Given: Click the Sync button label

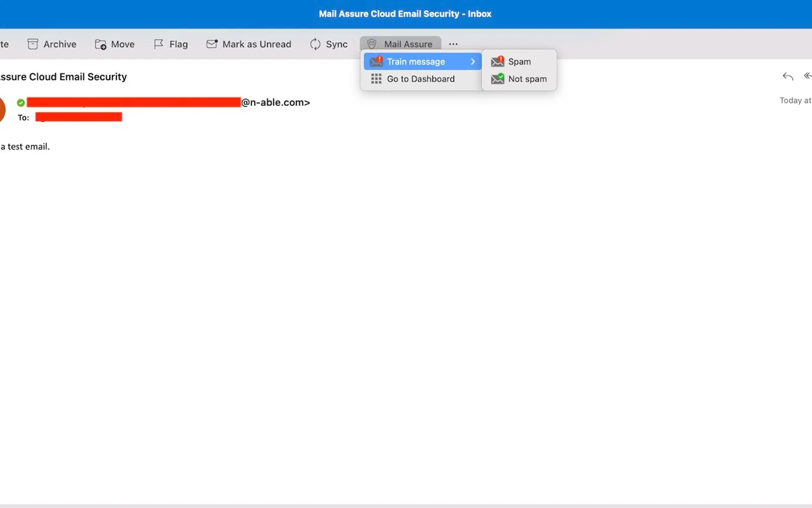Looking at the screenshot, I should (x=336, y=44).
